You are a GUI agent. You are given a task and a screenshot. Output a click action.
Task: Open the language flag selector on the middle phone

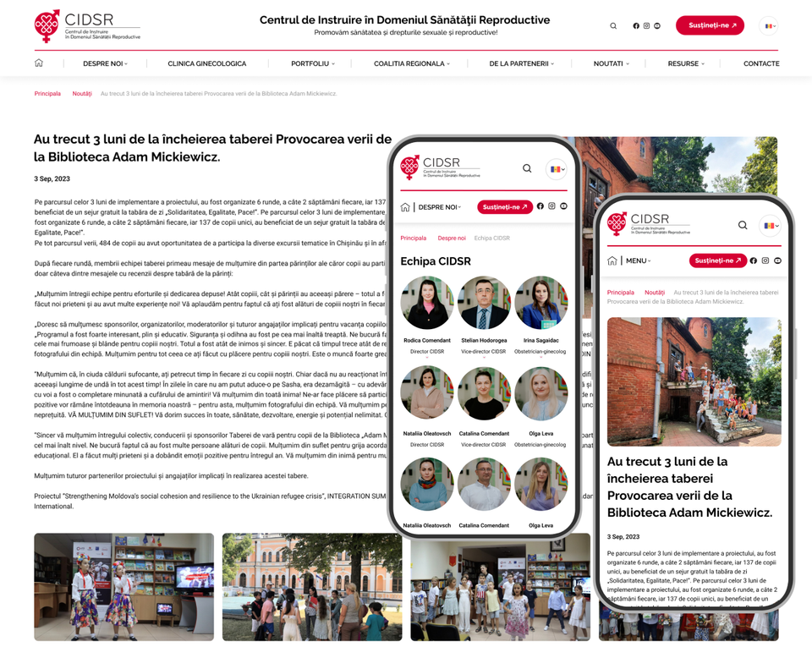click(x=556, y=169)
